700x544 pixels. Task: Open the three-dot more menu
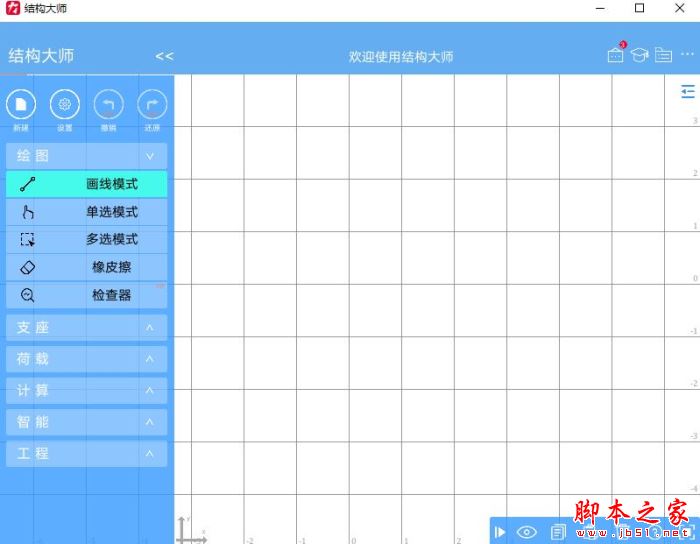click(688, 54)
